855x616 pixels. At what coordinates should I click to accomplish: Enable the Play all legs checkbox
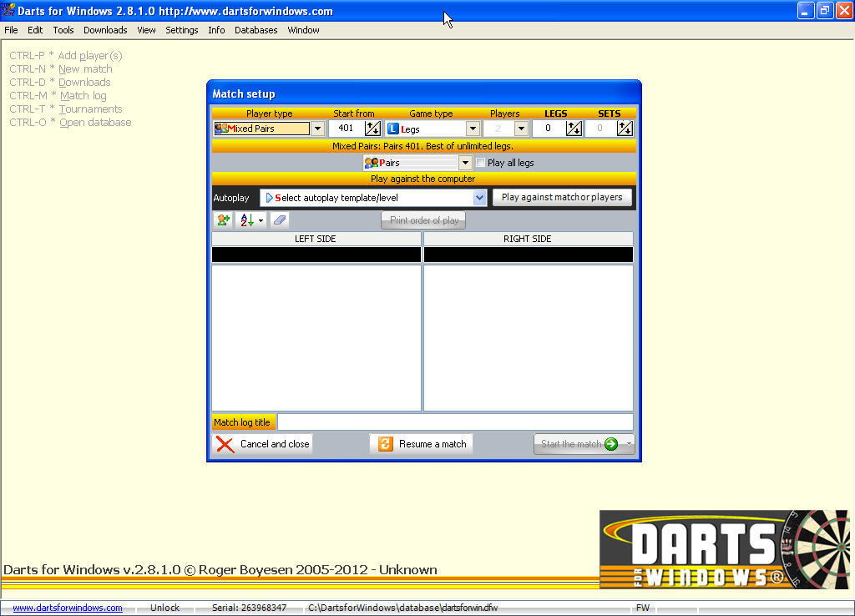click(x=481, y=163)
